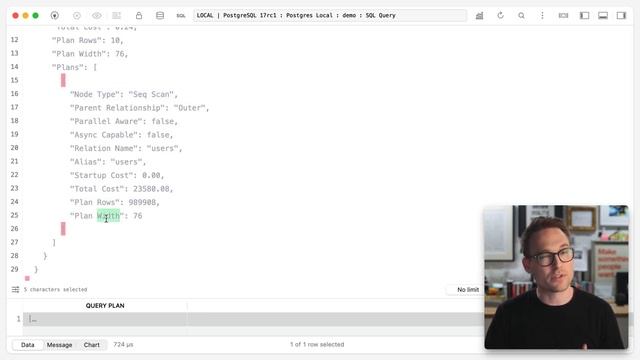Select result row 1 in QUERY PLAN
Viewport: 640px width, 360px height.
pyautogui.click(x=105, y=319)
